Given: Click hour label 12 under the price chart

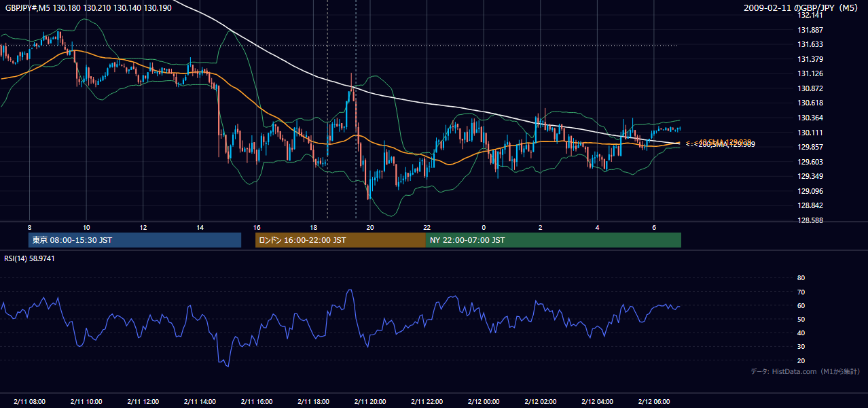Looking at the screenshot, I should (143, 226).
